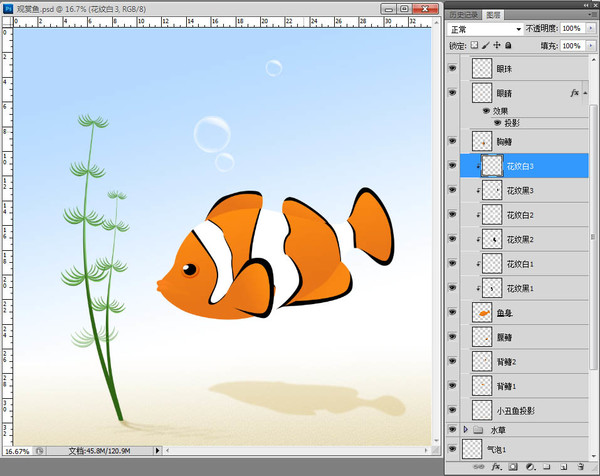Hide the 鱼身 layer
The image size is (600, 476).
pyautogui.click(x=452, y=312)
